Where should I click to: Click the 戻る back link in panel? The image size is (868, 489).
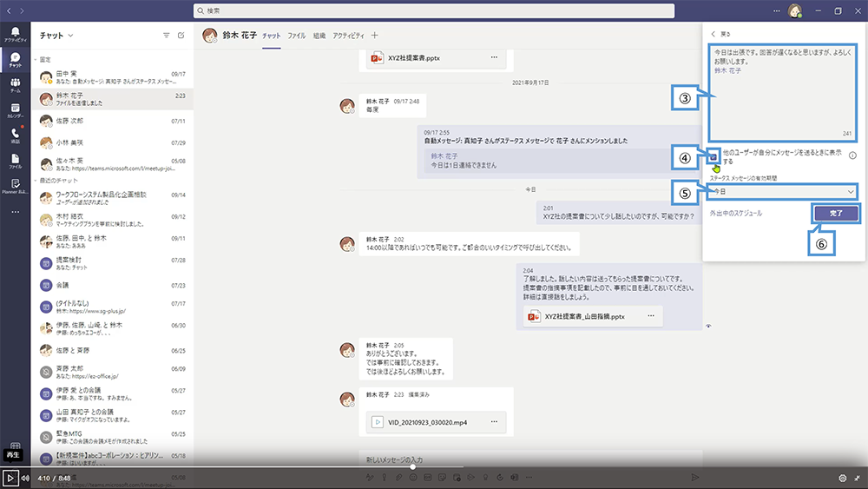[720, 34]
